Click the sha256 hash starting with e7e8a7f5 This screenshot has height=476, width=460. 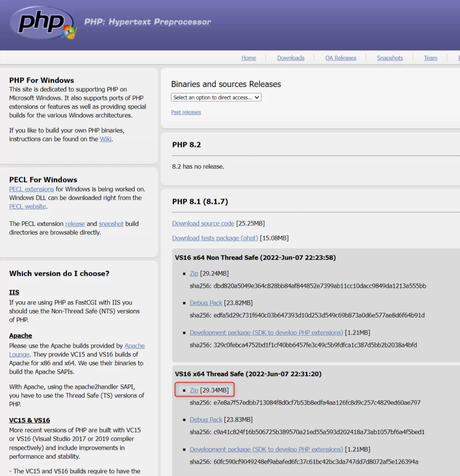pos(317,403)
